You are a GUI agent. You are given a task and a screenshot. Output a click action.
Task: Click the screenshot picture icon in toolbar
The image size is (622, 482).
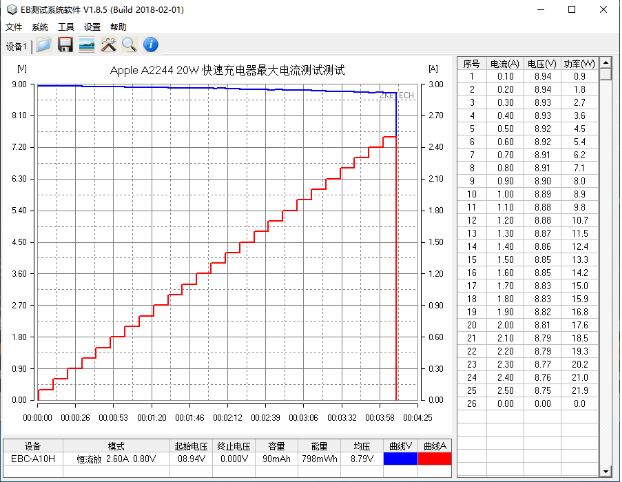tap(87, 44)
